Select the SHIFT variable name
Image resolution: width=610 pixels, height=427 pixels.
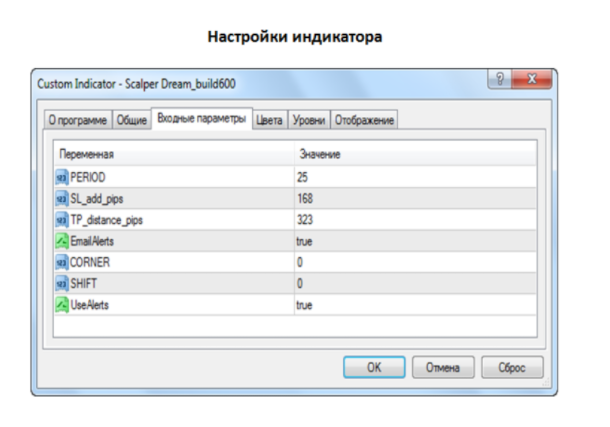click(x=83, y=284)
